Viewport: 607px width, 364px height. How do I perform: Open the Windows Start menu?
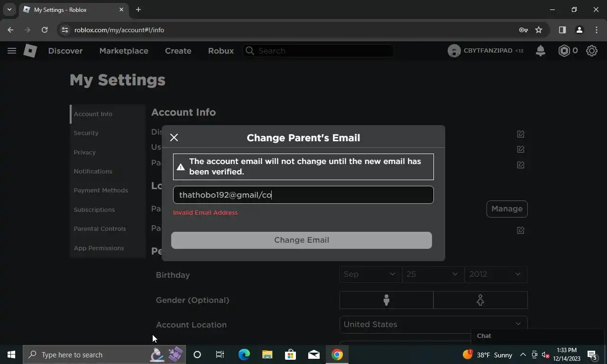pos(11,355)
